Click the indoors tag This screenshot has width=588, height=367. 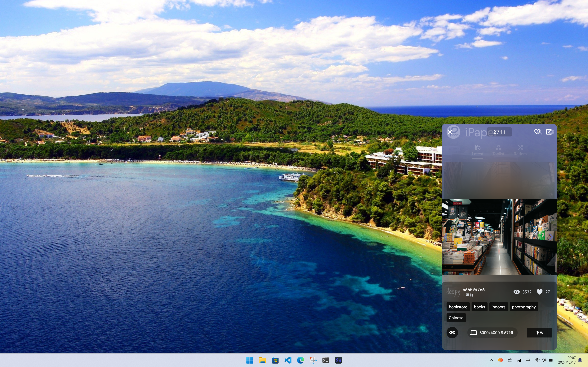click(x=498, y=307)
